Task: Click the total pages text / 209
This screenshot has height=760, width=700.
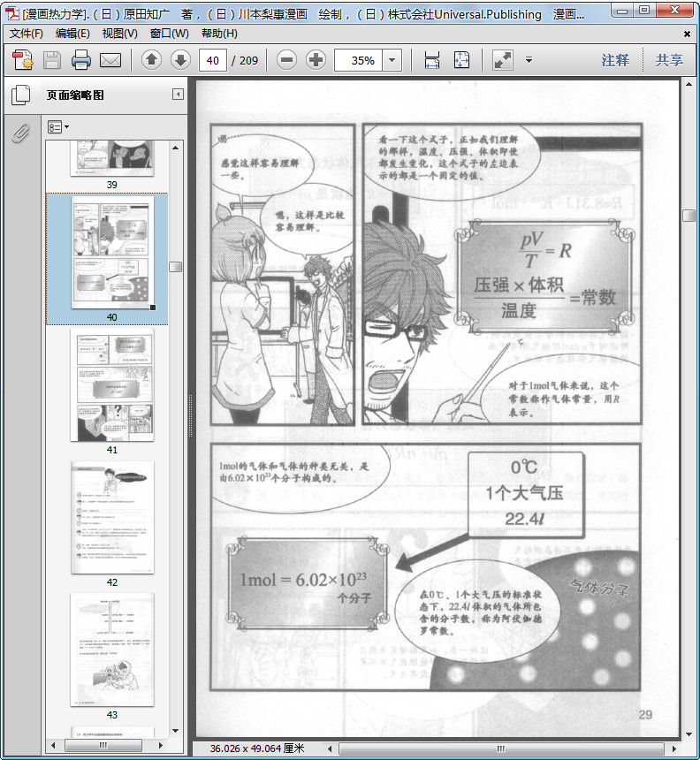Action: pos(245,61)
